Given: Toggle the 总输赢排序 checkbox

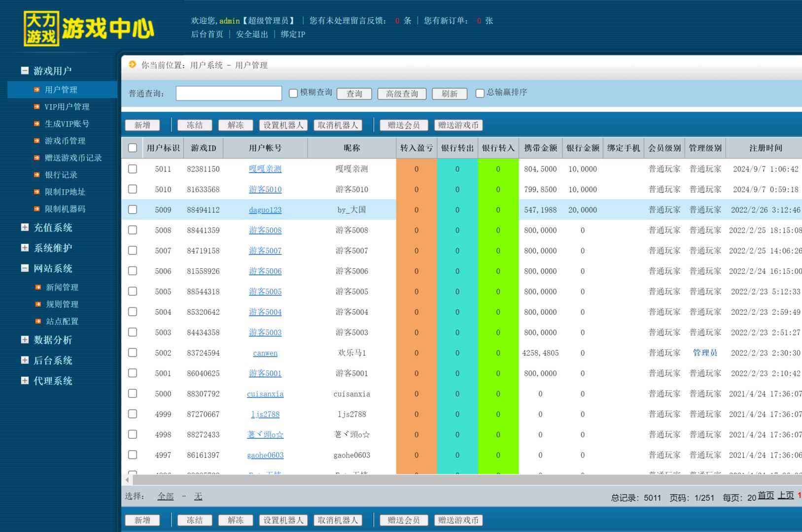Looking at the screenshot, I should (480, 93).
